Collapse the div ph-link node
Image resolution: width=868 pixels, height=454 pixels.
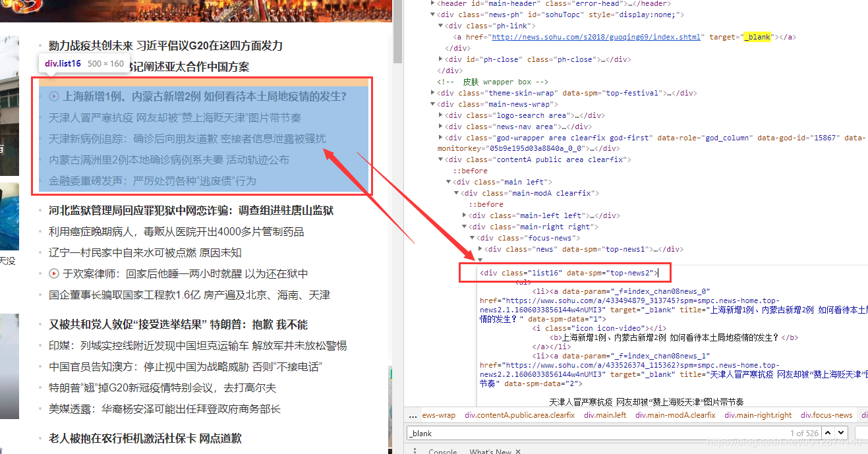(x=441, y=26)
